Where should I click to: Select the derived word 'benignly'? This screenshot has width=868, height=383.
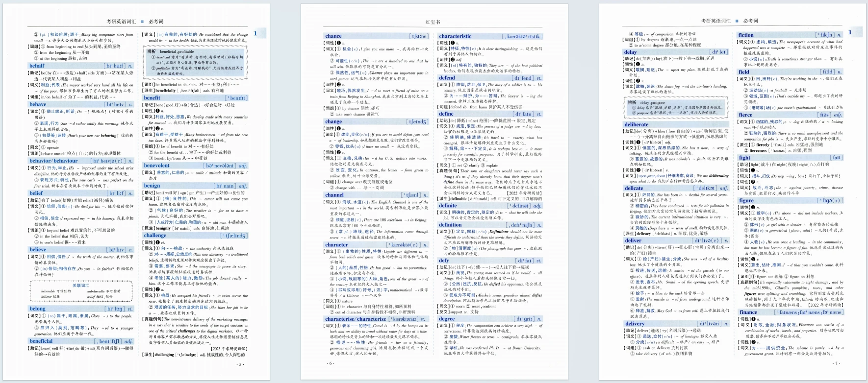point(163,228)
